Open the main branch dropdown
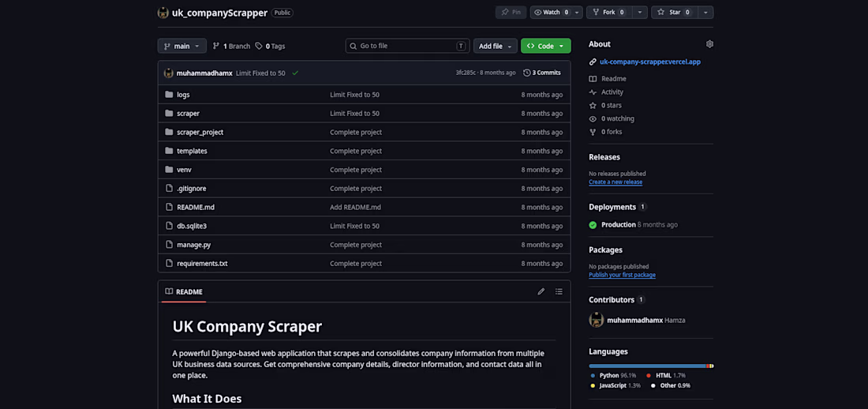 (x=181, y=46)
